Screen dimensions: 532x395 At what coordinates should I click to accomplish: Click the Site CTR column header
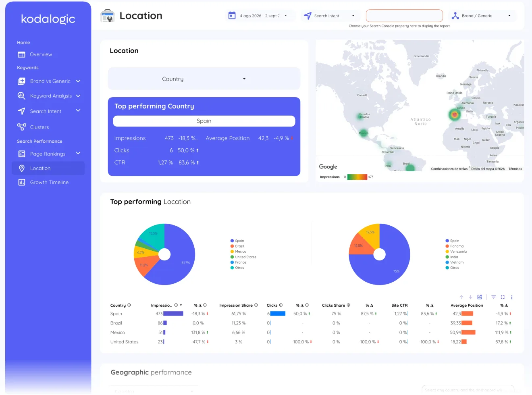pos(399,305)
